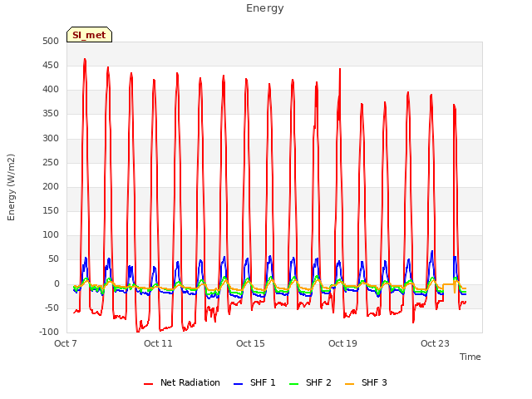This screenshot has width=532, height=399.
Task: Click the Oct 19 x-axis label
Action: click(342, 343)
